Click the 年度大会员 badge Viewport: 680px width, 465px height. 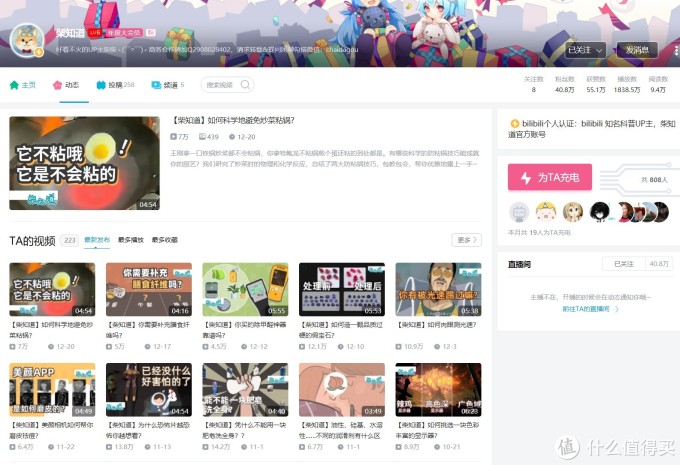[x=124, y=33]
